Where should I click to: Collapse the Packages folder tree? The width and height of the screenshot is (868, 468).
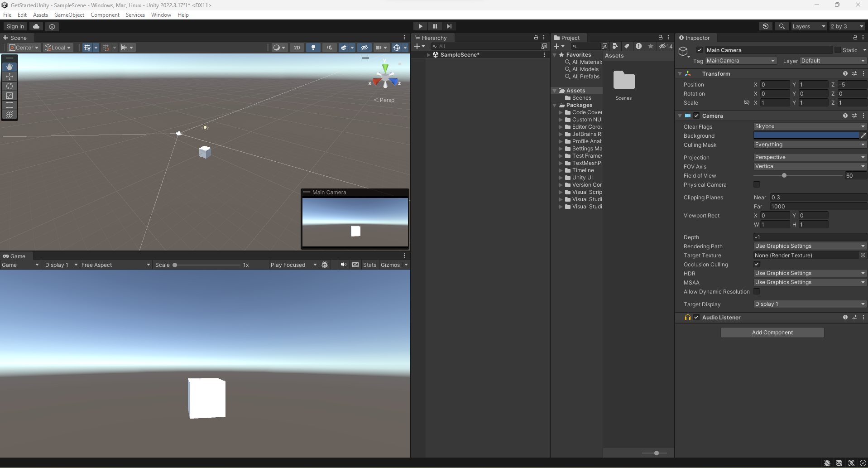pyautogui.click(x=555, y=105)
